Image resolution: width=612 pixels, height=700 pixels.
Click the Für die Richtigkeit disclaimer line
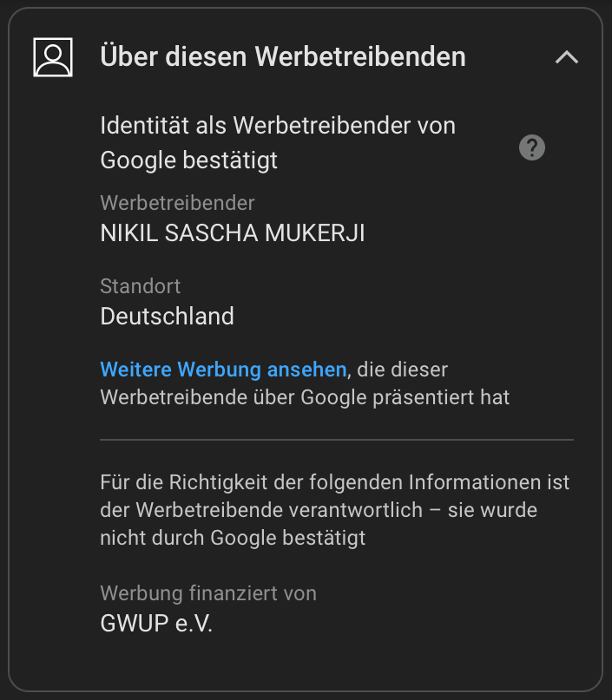pos(334,481)
